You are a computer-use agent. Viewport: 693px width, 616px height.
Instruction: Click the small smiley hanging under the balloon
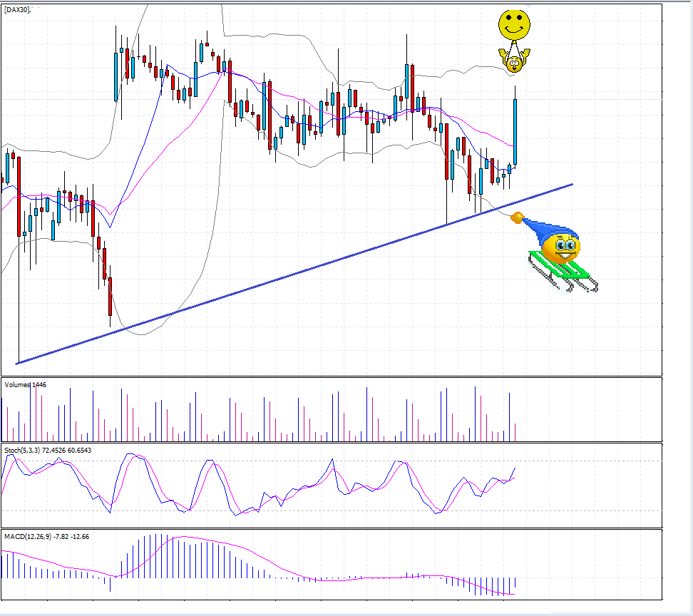514,61
